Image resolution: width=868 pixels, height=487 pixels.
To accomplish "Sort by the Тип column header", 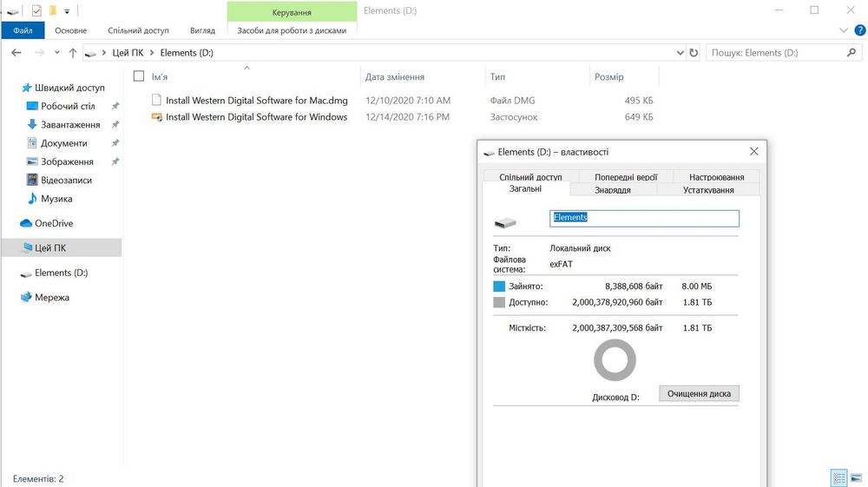I will (497, 77).
